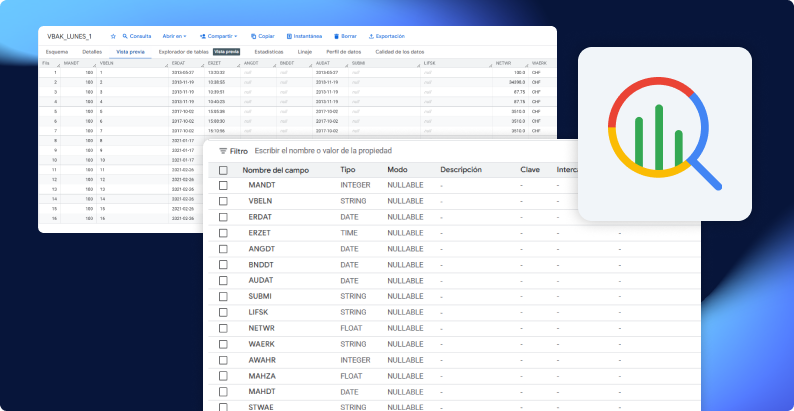Click the NULLABLE mode of VBELN row
This screenshot has height=411, width=794.
pos(405,201)
